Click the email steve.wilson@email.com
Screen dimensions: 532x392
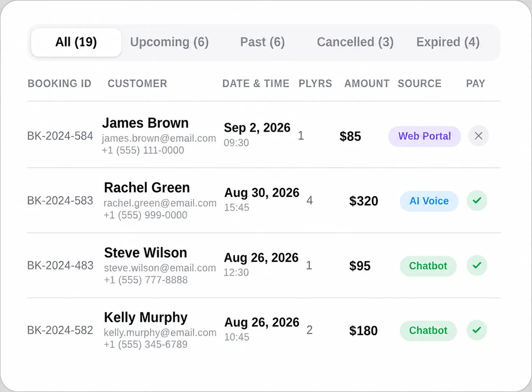(x=160, y=268)
